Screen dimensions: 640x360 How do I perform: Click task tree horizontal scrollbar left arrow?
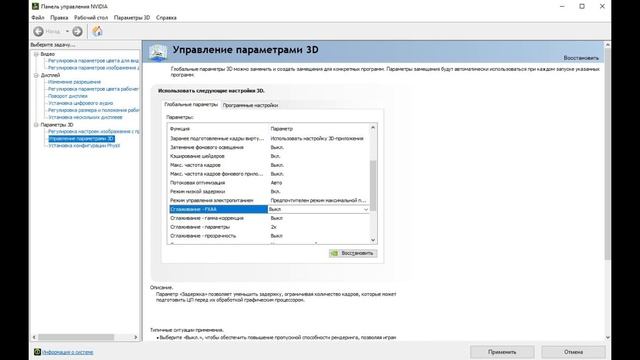[34, 337]
